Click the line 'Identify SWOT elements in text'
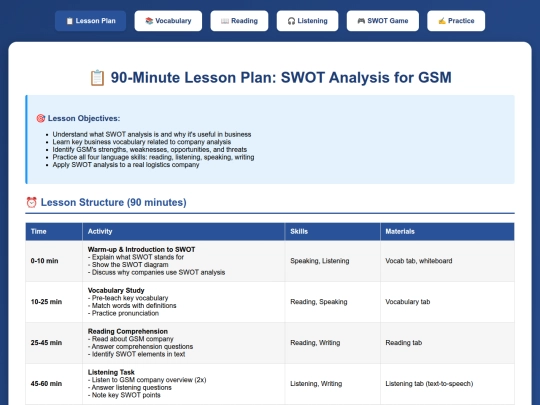 point(136,354)
